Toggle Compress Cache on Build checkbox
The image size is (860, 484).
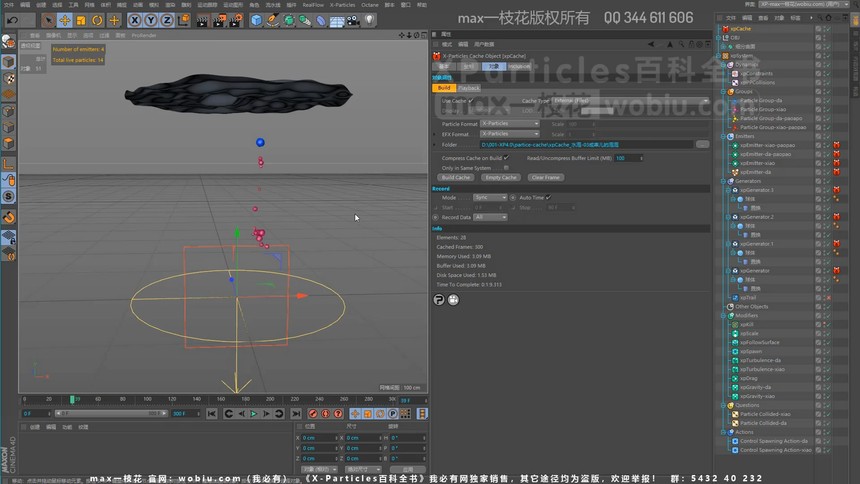pyautogui.click(x=506, y=157)
